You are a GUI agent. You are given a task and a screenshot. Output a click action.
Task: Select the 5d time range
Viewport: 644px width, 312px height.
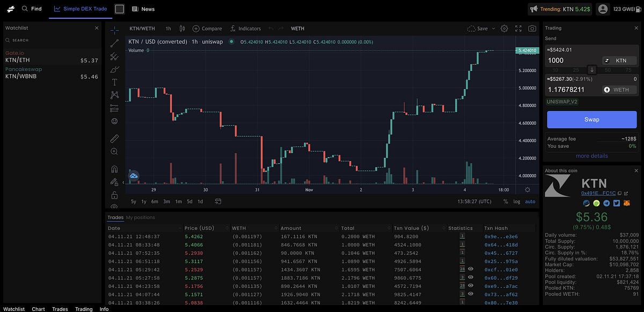[189, 201]
